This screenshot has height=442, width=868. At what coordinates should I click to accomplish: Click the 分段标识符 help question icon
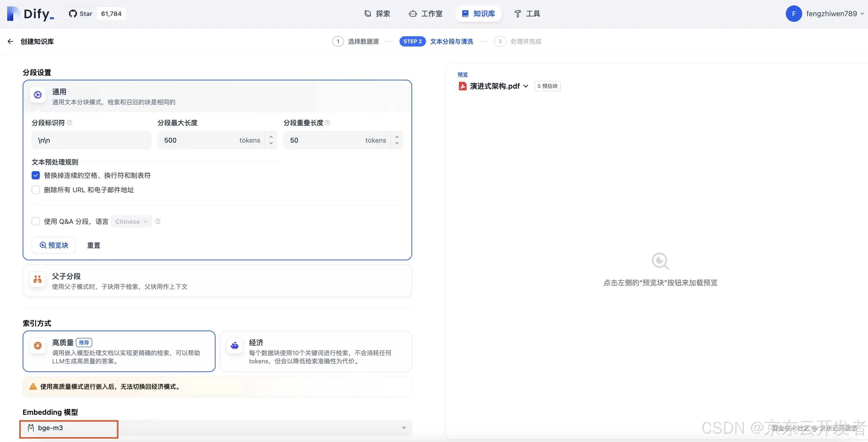(x=70, y=123)
